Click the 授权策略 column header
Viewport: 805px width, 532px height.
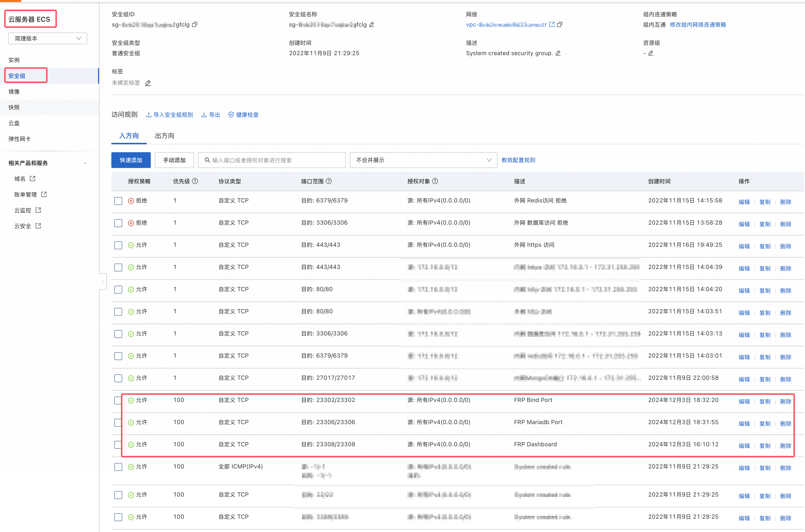pyautogui.click(x=139, y=181)
